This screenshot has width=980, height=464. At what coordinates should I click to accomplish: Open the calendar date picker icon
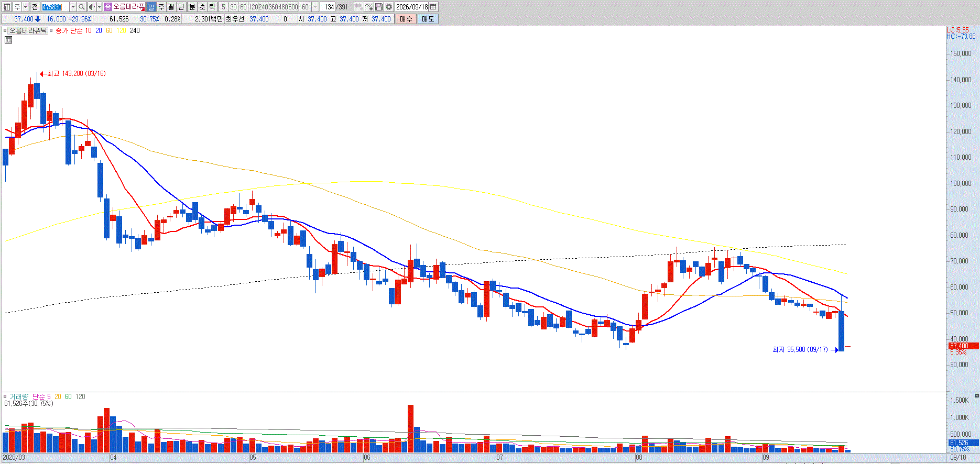pos(433,7)
